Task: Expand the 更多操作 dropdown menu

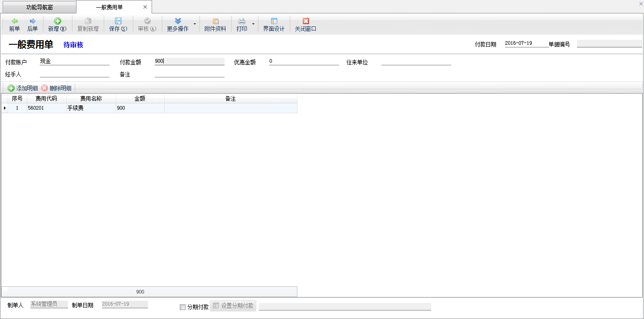Action: tap(194, 24)
